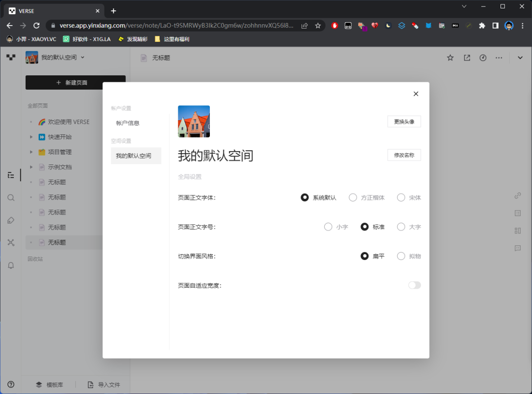Choose 小字 font size option
532x394 pixels.
pos(328,227)
